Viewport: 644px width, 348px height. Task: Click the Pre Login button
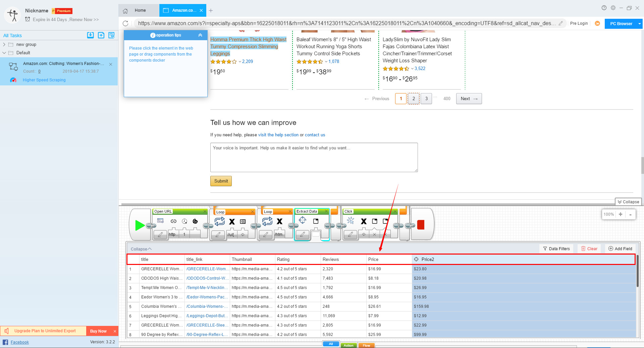(579, 23)
